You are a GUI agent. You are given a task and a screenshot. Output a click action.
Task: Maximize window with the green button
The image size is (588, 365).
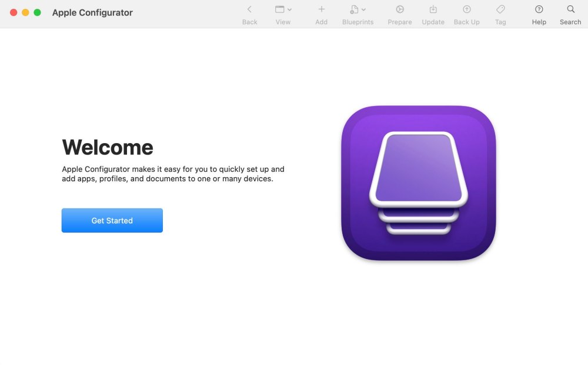tap(37, 12)
